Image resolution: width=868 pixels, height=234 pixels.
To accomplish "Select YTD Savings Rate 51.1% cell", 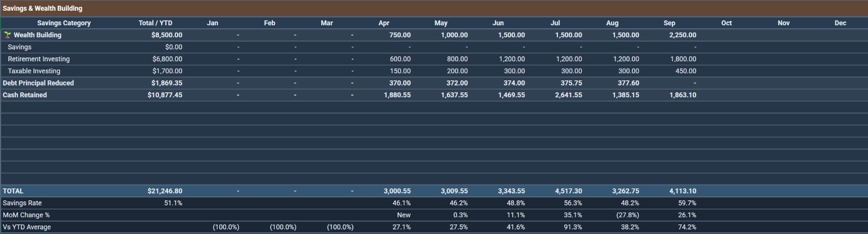I will coord(173,203).
